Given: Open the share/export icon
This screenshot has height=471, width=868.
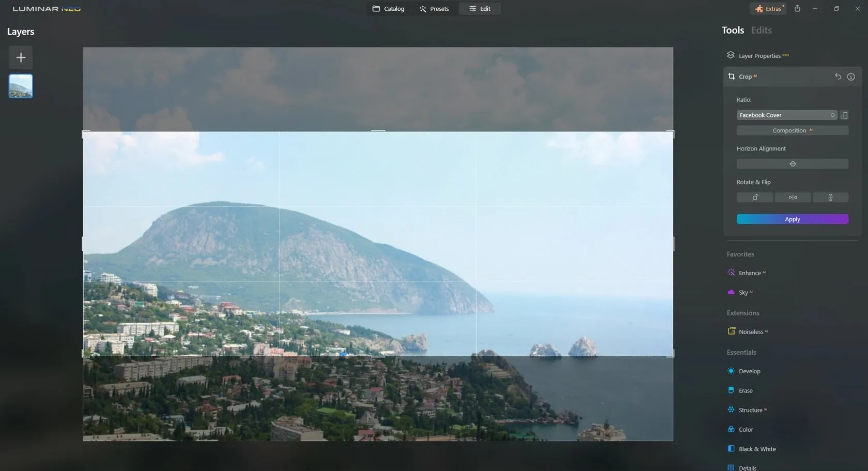Looking at the screenshot, I should pos(797,9).
